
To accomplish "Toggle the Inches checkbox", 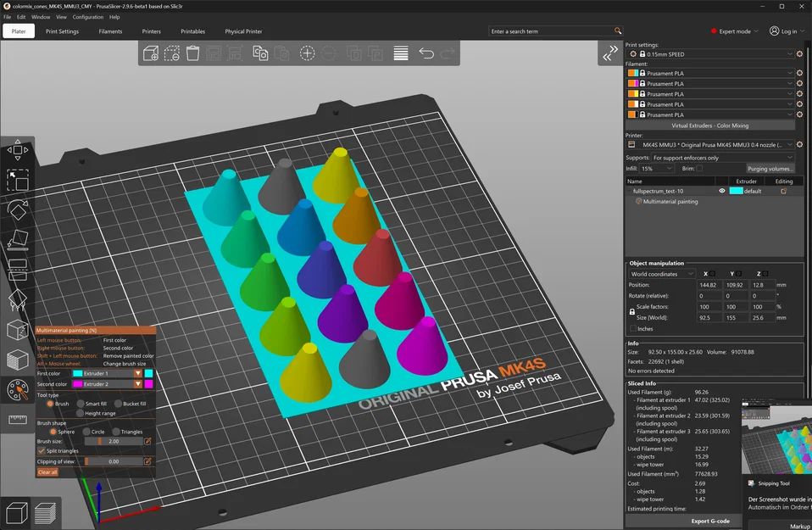I will tap(633, 328).
